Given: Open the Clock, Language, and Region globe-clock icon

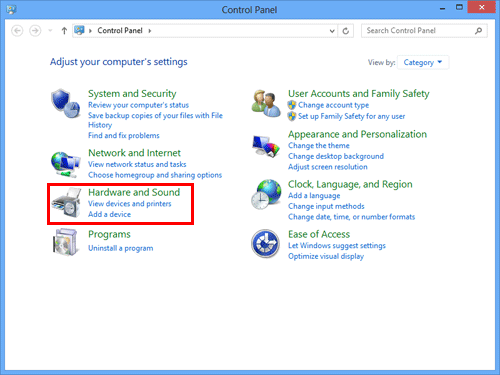Looking at the screenshot, I should click(266, 195).
